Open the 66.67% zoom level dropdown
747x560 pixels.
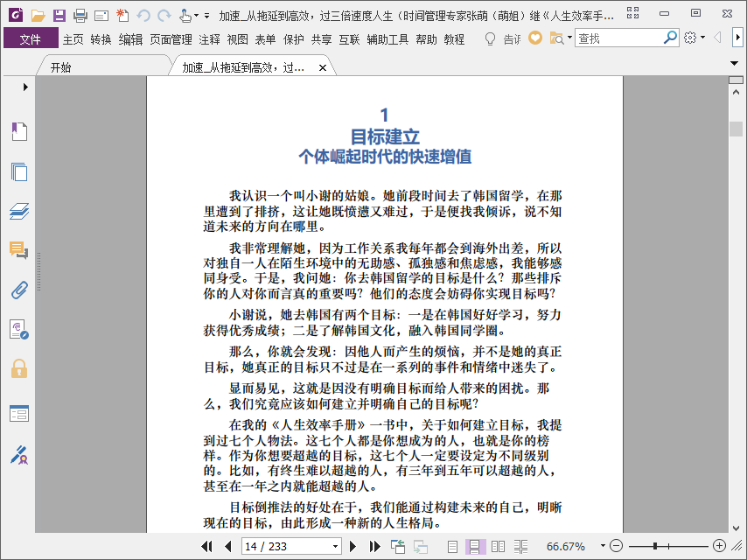tap(604, 546)
